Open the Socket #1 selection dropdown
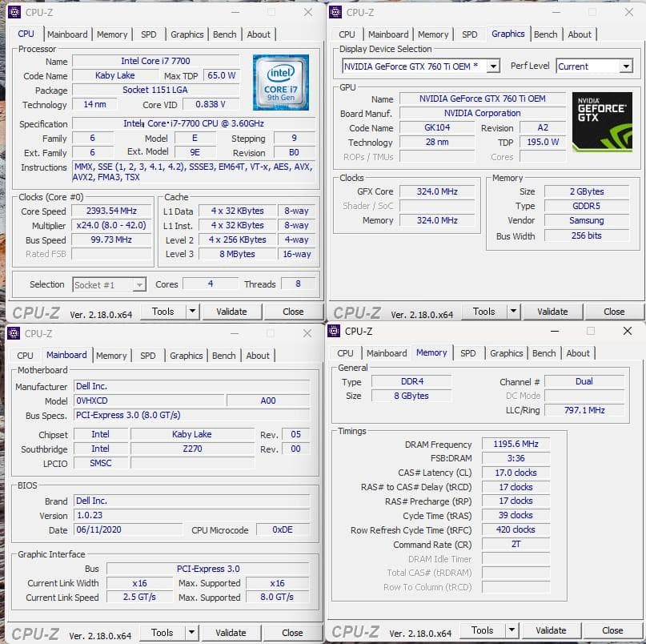The height and width of the screenshot is (644, 646). tap(139, 285)
